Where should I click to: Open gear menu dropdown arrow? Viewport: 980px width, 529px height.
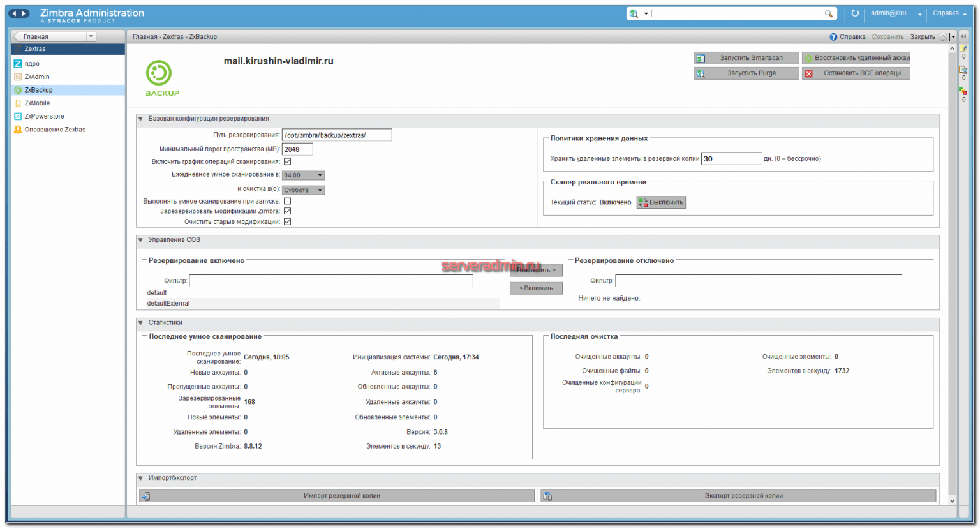(x=953, y=37)
